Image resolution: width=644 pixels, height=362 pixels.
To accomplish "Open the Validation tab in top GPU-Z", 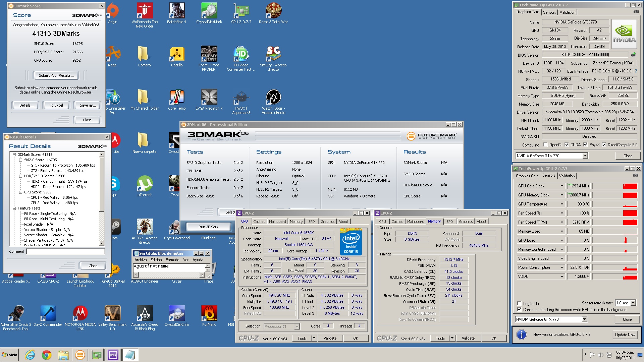I will 567,12.
